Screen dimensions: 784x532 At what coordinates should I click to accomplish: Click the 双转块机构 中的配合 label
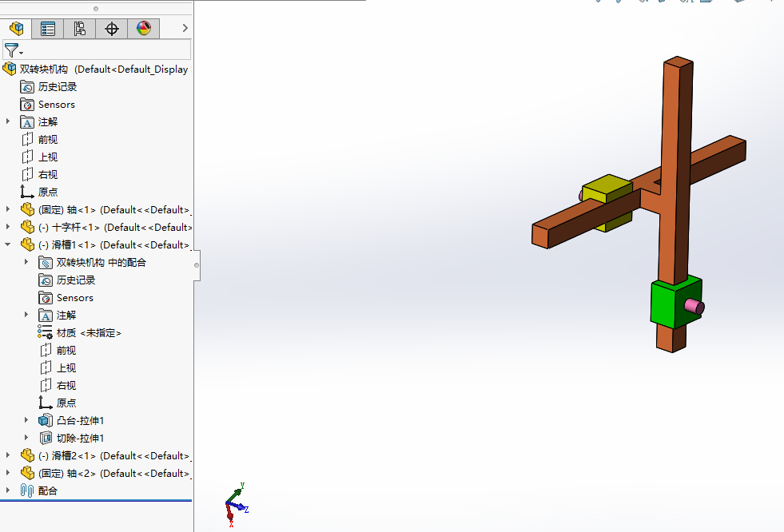(x=101, y=263)
